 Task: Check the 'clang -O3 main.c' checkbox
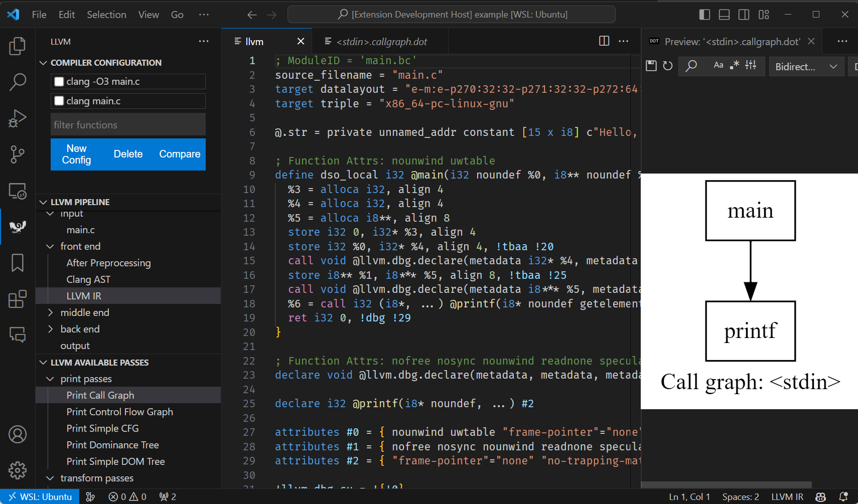click(59, 81)
